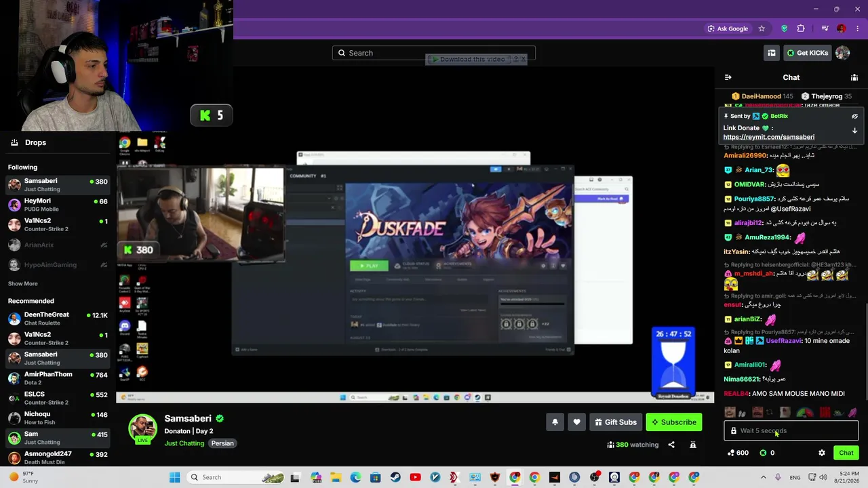Image resolution: width=868 pixels, height=488 pixels.
Task: Open the Chrome extensions puzzle icon
Action: (801, 28)
